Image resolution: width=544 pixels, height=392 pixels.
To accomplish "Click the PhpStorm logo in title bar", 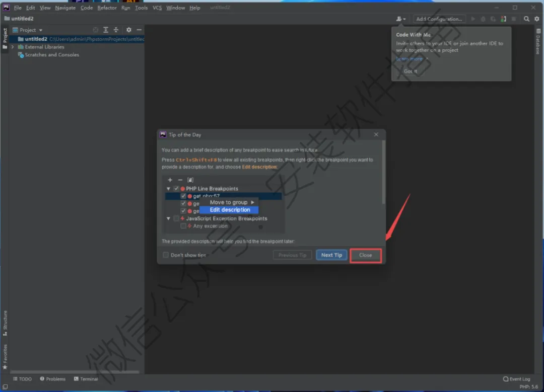I will click(x=6, y=7).
